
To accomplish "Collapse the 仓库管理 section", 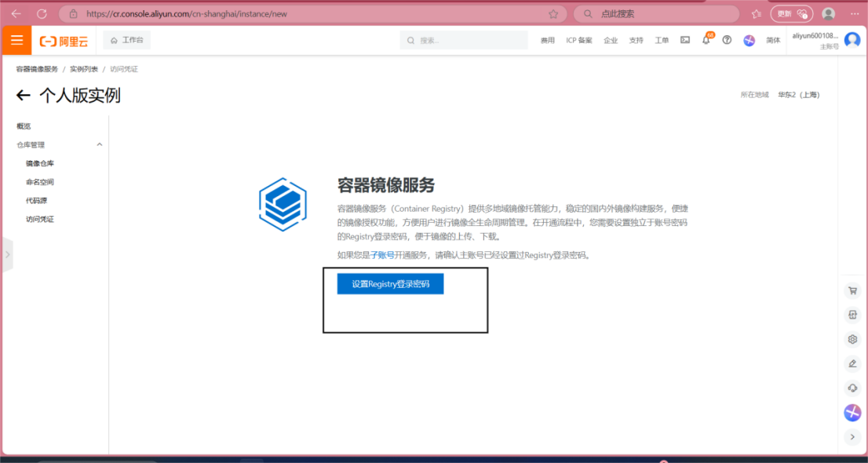I will pos(100,144).
